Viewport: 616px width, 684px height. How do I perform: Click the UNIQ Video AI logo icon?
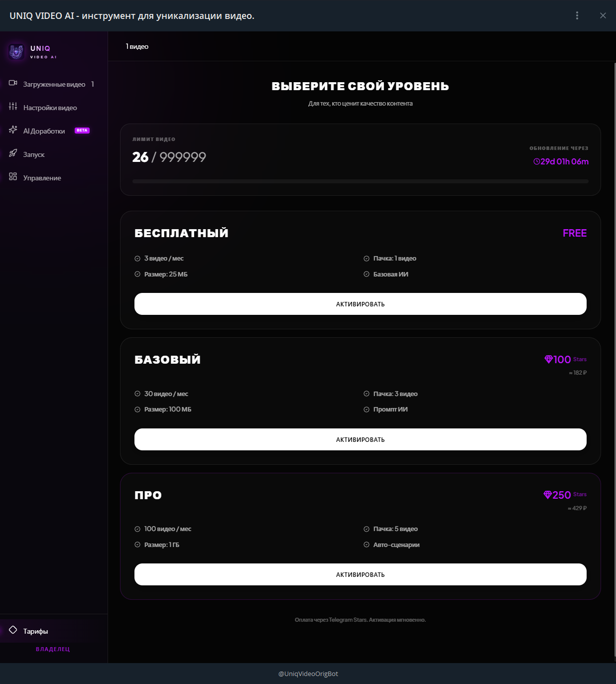16,51
